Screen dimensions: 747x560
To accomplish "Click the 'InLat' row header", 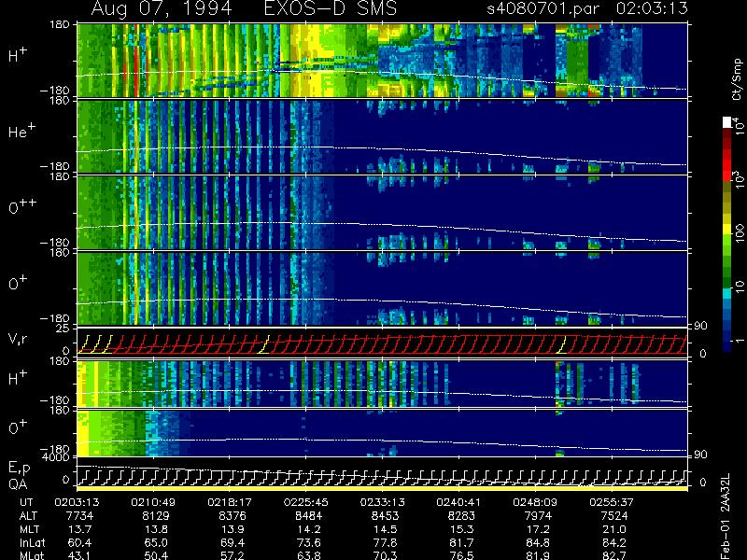I will (x=32, y=542).
